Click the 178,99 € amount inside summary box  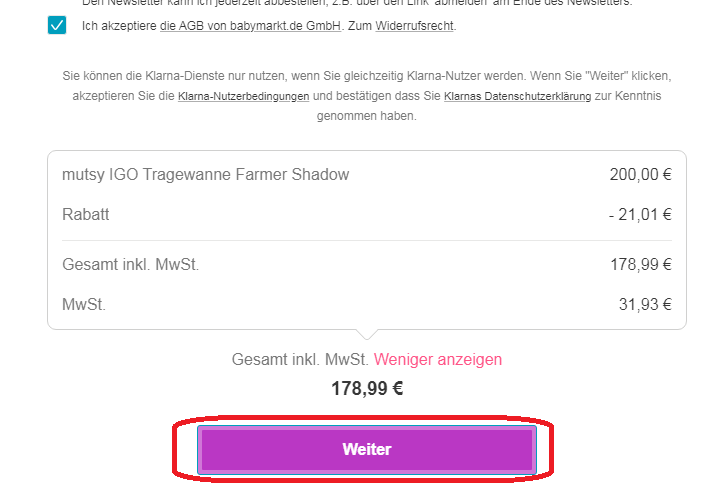tap(640, 265)
